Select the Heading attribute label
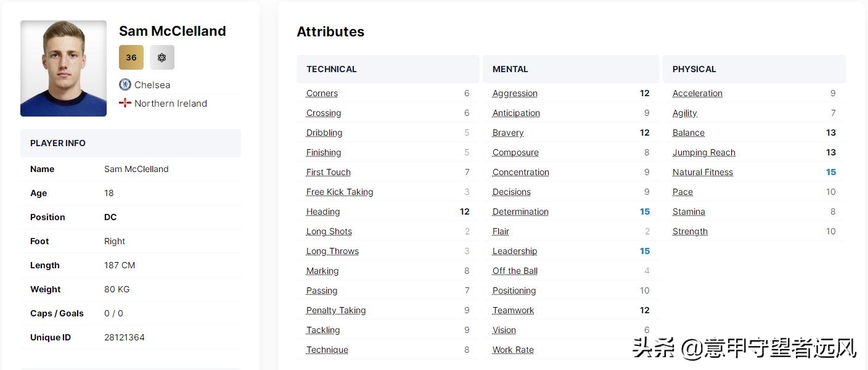868x370 pixels. 323,212
